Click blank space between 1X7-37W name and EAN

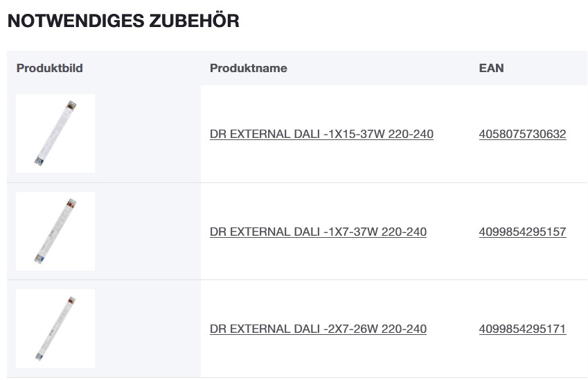pyautogui.click(x=452, y=232)
